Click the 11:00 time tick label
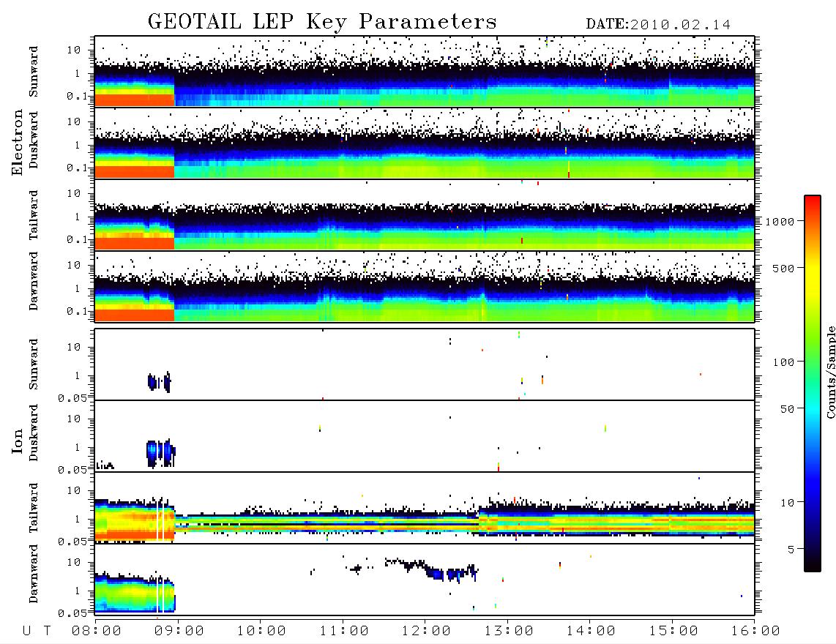Viewport: 836px width, 644px height. click(x=344, y=631)
